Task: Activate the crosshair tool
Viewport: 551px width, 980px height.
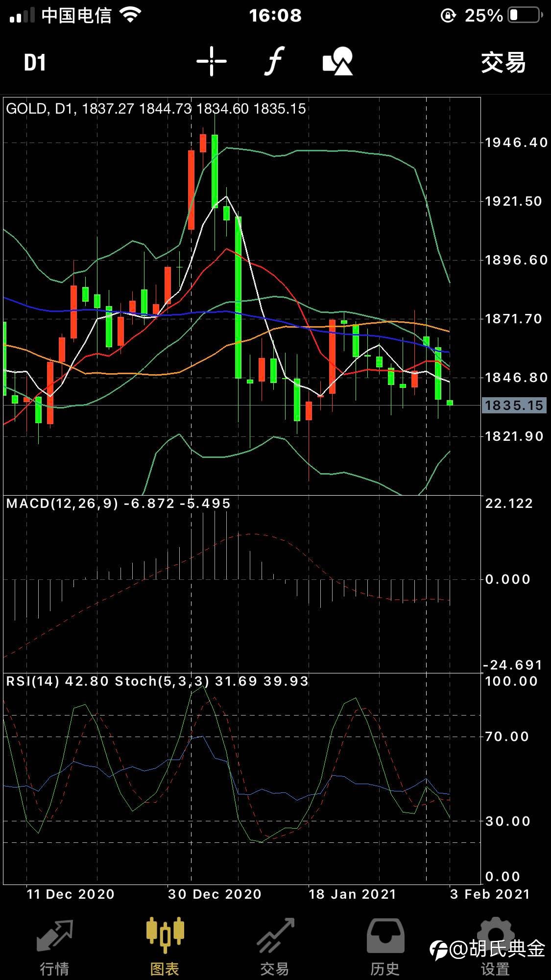Action: click(212, 62)
